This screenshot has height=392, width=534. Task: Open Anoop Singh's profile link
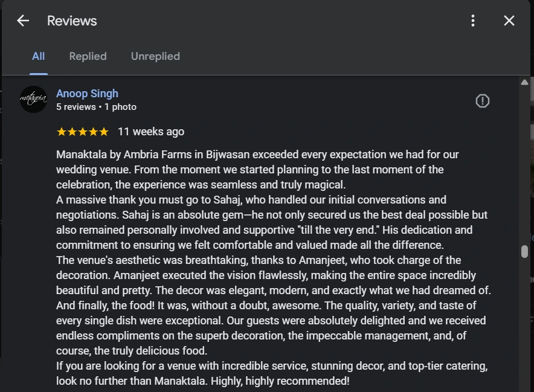(87, 94)
